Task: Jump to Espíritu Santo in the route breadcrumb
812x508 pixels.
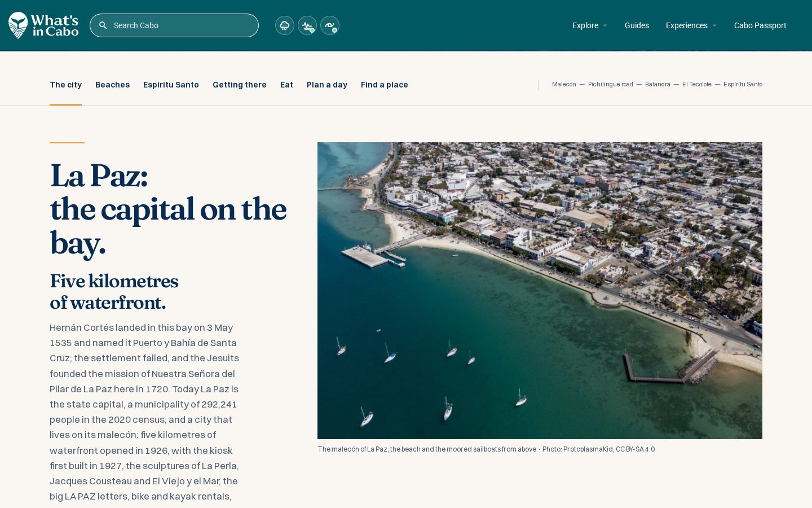Action: pos(743,84)
